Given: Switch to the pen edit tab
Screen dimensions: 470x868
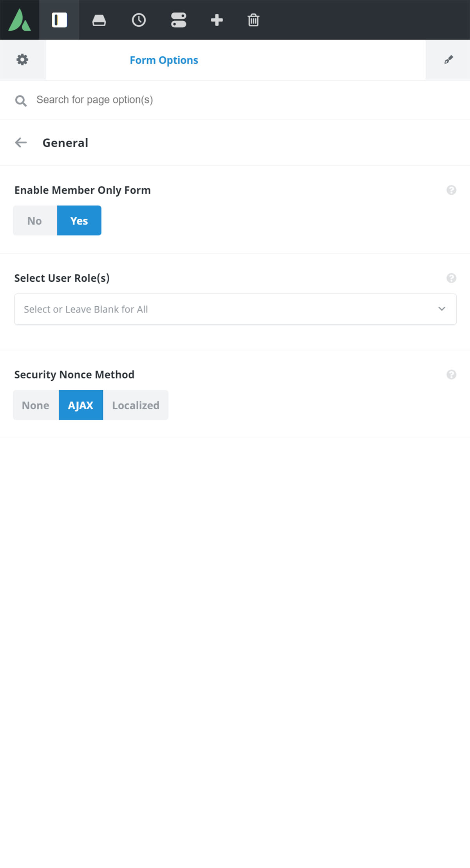Looking at the screenshot, I should 448,60.
